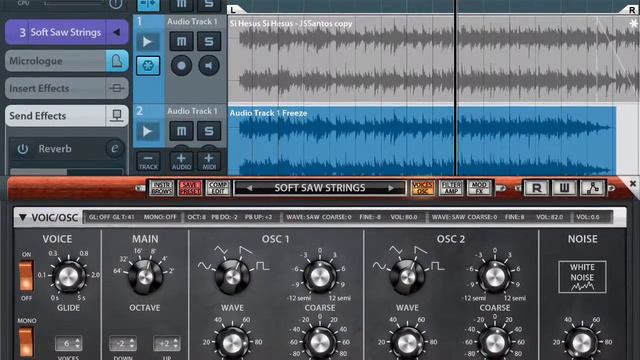The image size is (640, 360).
Task: Click the left locator L marker
Action: click(x=233, y=10)
